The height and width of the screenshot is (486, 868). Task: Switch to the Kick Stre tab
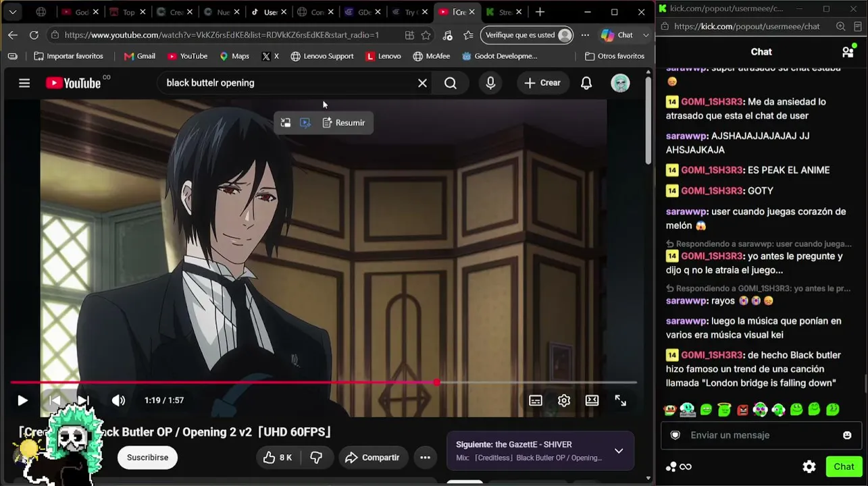[505, 12]
